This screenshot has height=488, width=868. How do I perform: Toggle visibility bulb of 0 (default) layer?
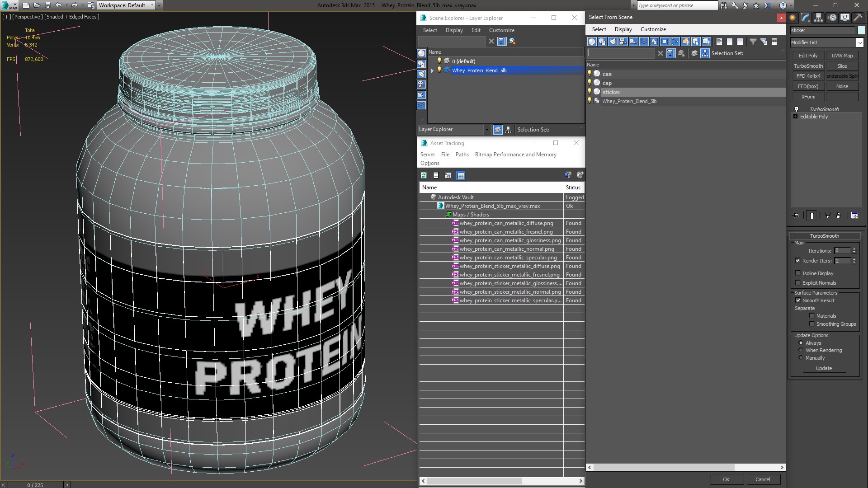coord(439,61)
